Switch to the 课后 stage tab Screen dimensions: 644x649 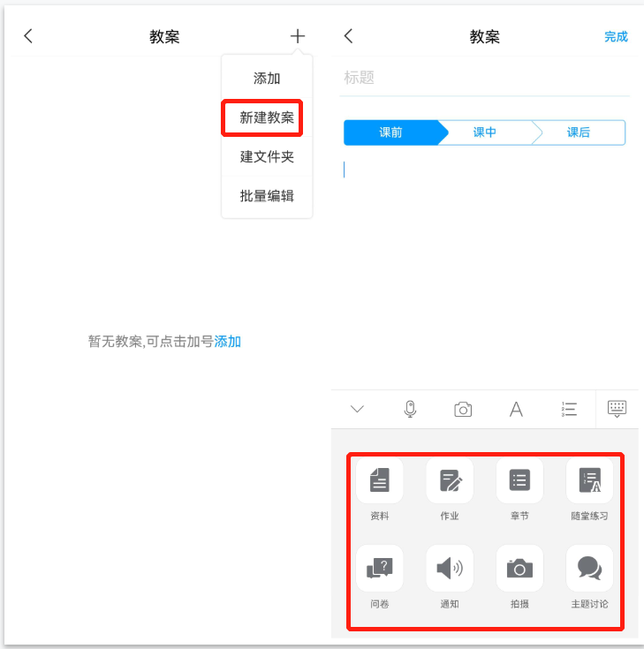pos(579,132)
